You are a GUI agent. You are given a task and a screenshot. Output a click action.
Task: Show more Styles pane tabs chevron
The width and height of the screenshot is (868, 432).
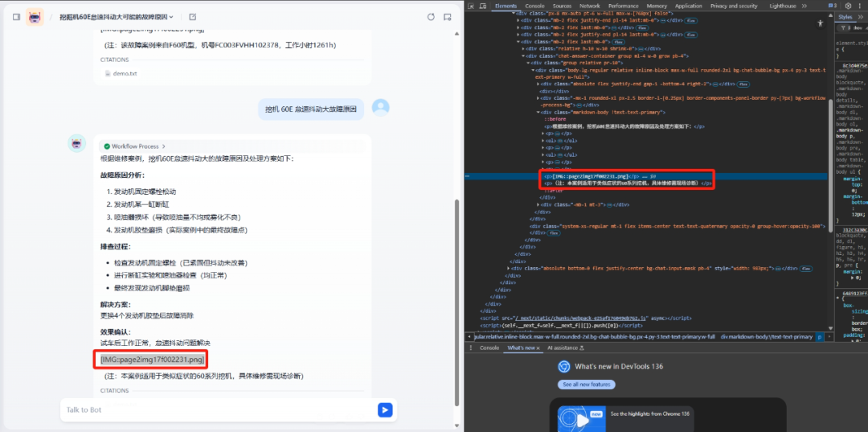(862, 18)
